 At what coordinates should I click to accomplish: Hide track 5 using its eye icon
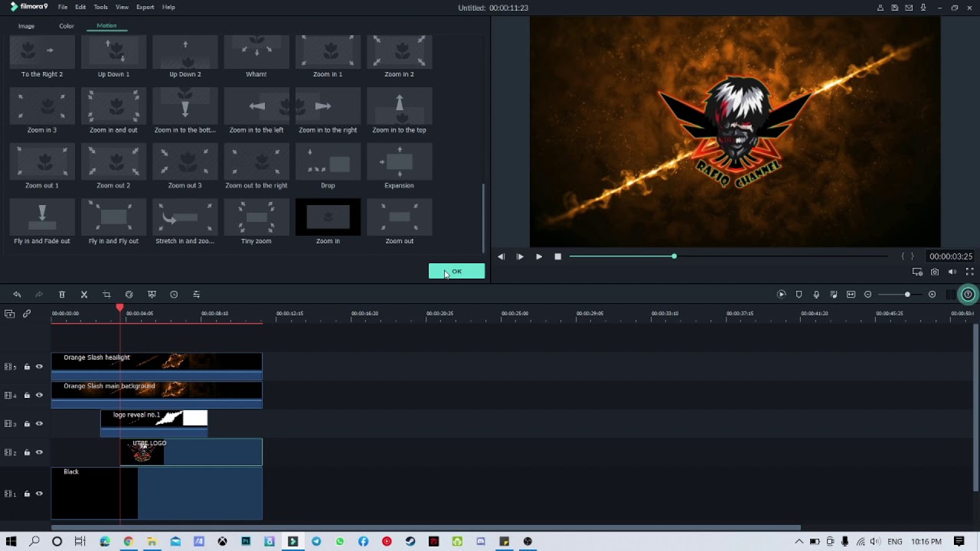(39, 367)
